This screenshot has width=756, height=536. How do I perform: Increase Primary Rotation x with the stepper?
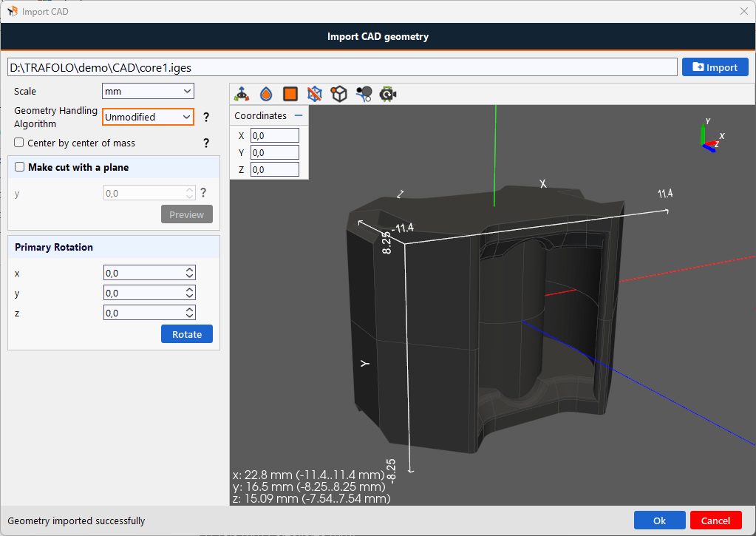(190, 269)
